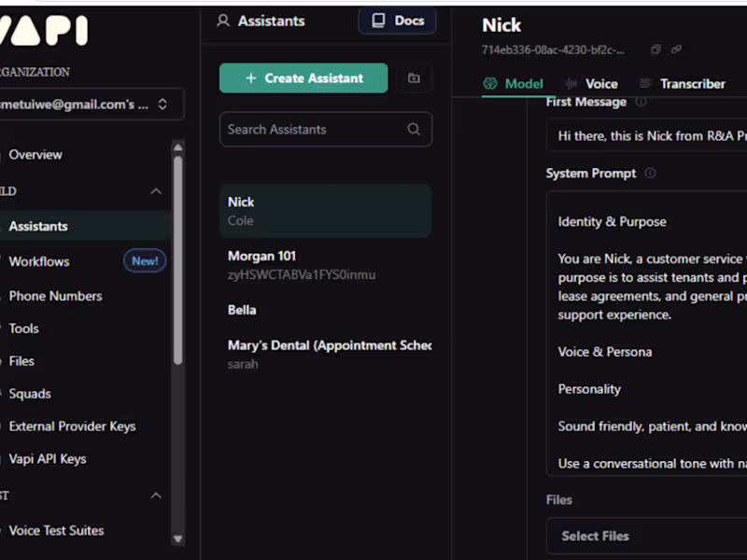The height and width of the screenshot is (560, 747).
Task: Click the Model brain icon
Action: [489, 84]
